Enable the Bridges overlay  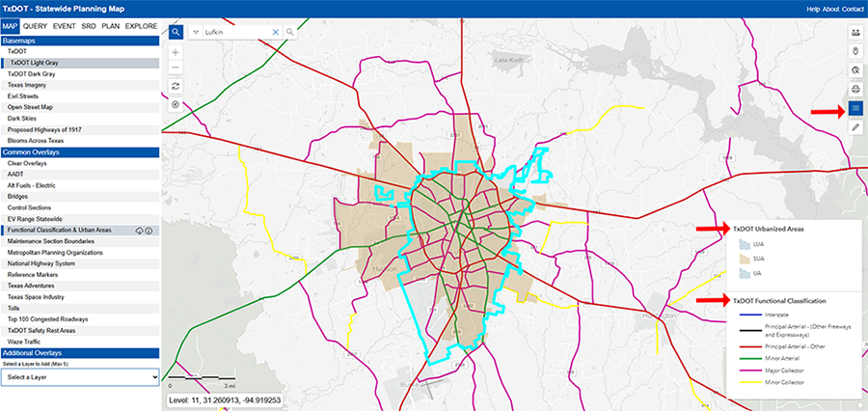[x=80, y=197]
